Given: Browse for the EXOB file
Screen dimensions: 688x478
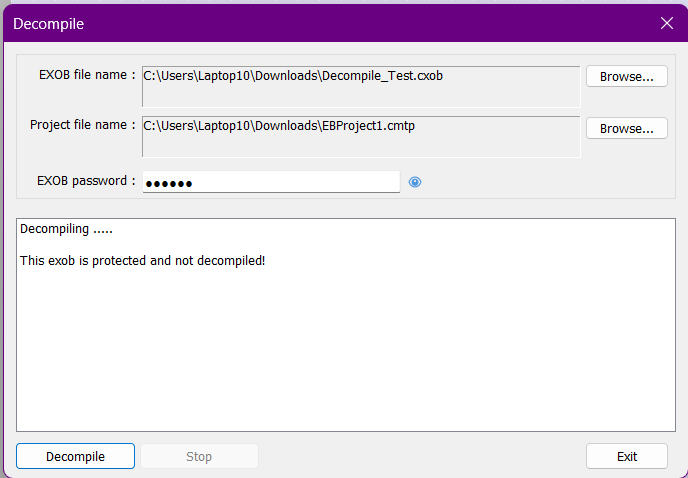Looking at the screenshot, I should pos(626,77).
